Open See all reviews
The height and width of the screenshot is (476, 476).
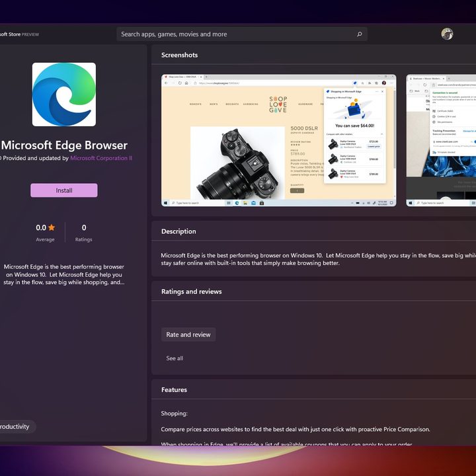point(175,358)
